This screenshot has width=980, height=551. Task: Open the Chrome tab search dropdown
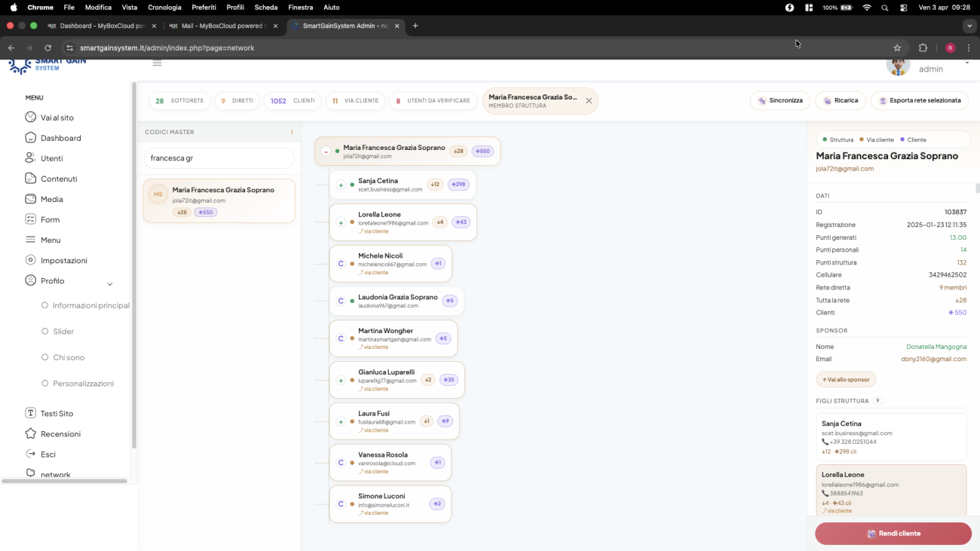coord(969,26)
